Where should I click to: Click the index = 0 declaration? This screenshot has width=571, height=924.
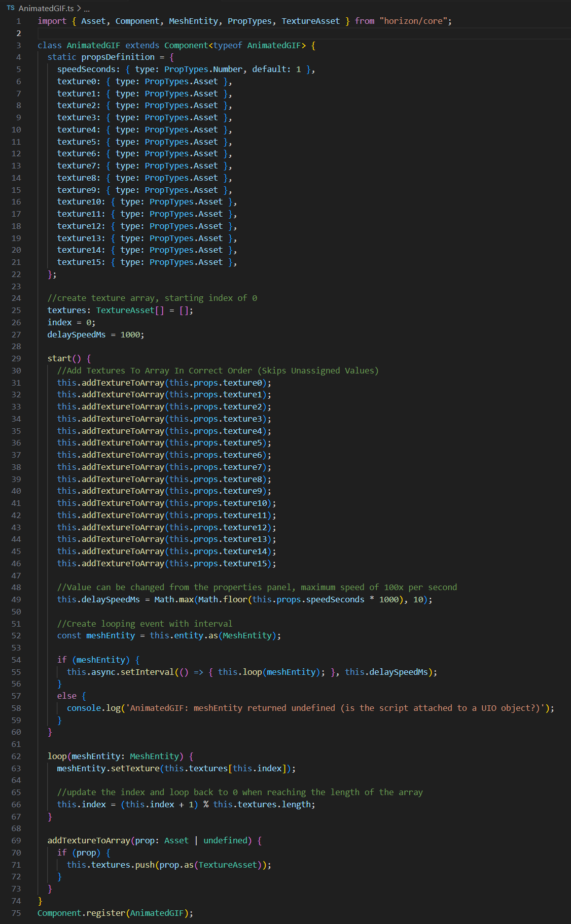tap(72, 323)
